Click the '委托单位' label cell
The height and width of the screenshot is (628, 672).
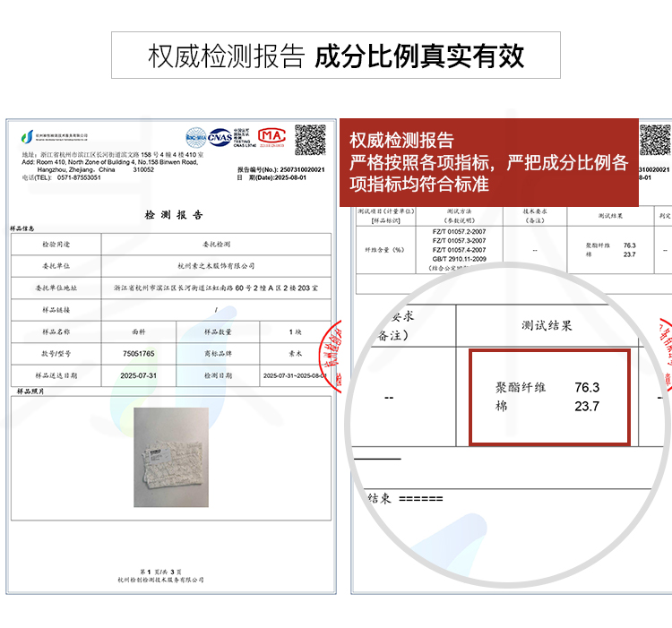coord(56,266)
